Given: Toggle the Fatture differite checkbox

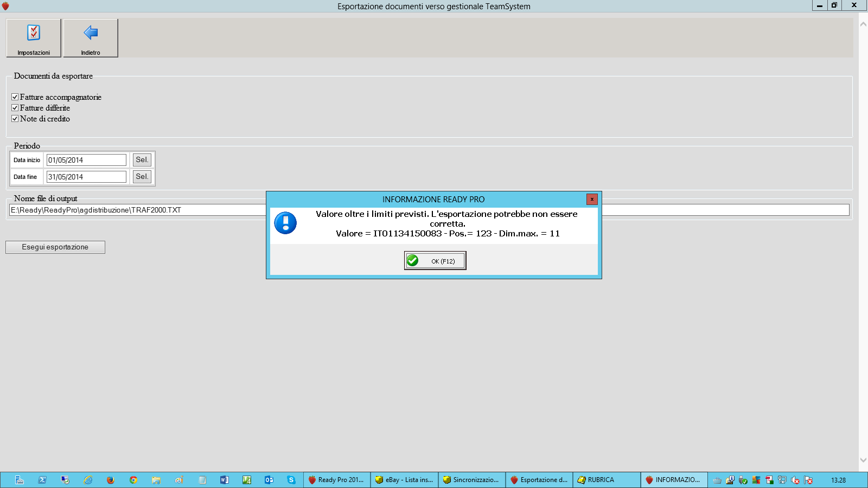Looking at the screenshot, I should pyautogui.click(x=15, y=108).
